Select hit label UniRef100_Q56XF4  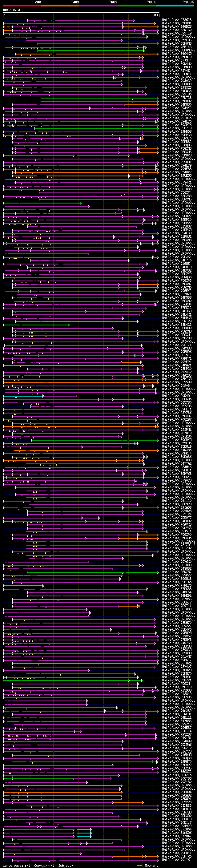click(177, 192)
